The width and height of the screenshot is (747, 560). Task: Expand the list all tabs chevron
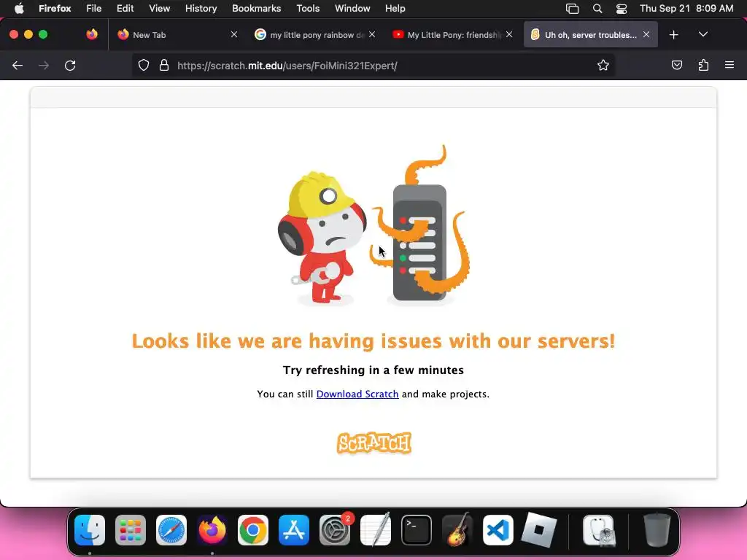tap(703, 34)
